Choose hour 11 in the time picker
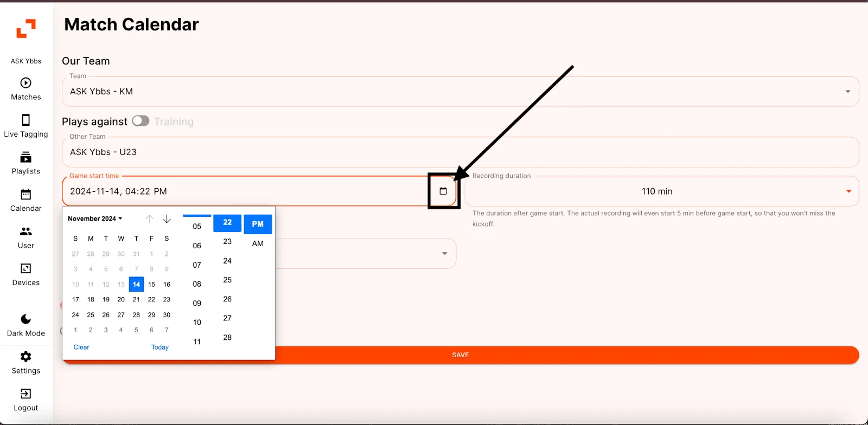The height and width of the screenshot is (425, 868). tap(197, 342)
